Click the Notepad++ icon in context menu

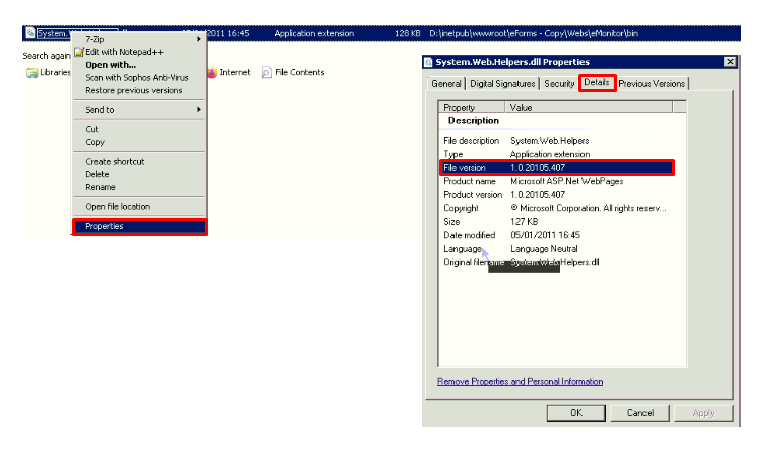[79, 52]
